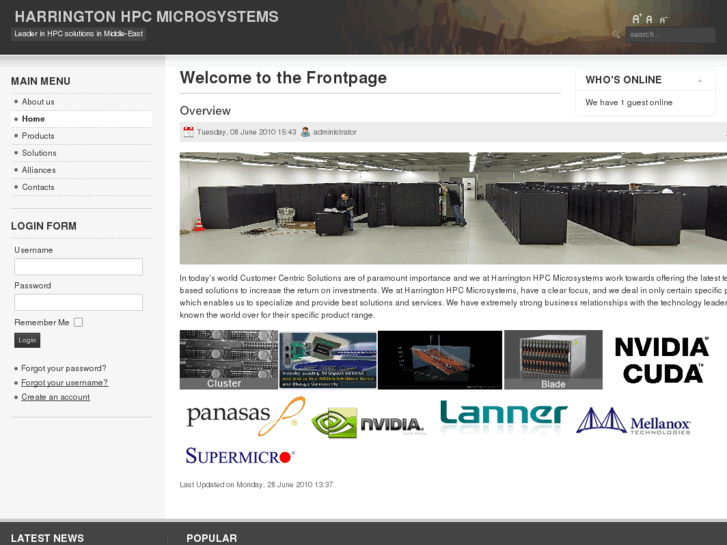
Task: Increase font size with A+ icon
Action: 637,19
